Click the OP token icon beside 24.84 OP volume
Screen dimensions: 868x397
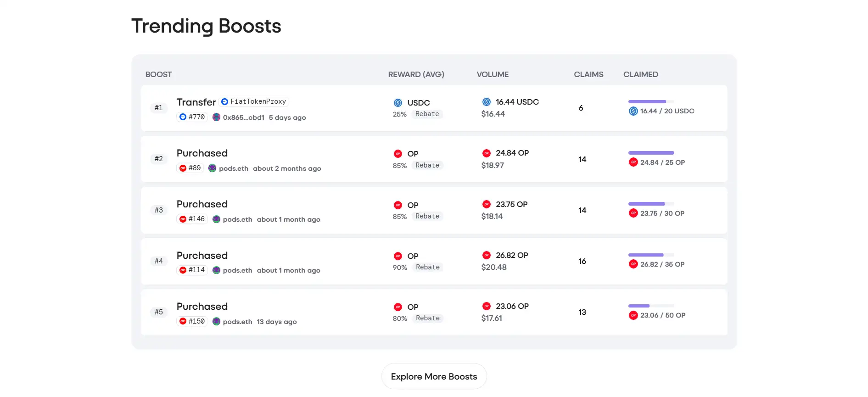click(486, 153)
